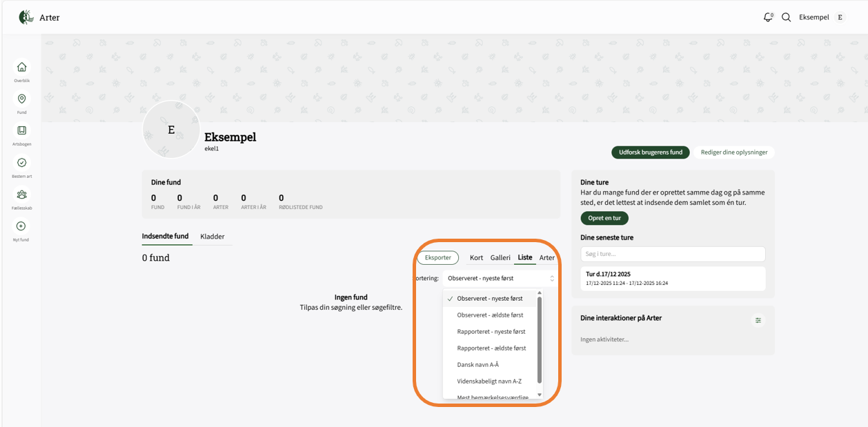Switch to Galleri view tab
This screenshot has width=868, height=427.
point(500,258)
